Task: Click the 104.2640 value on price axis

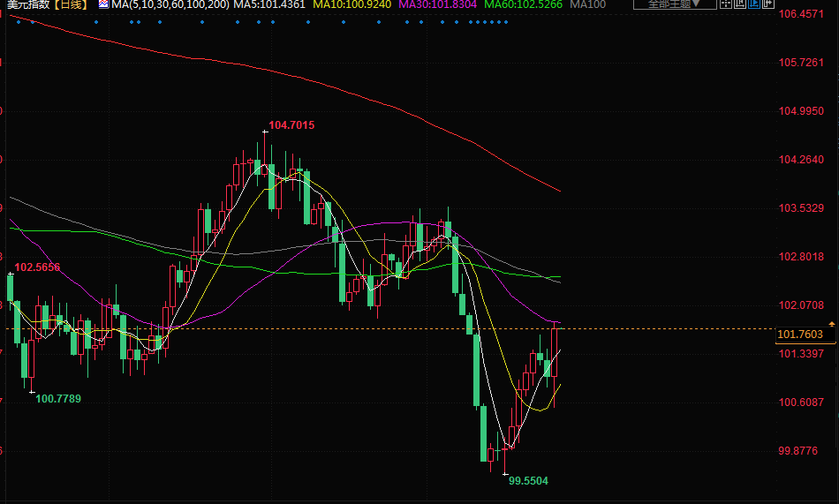Action: [x=801, y=160]
